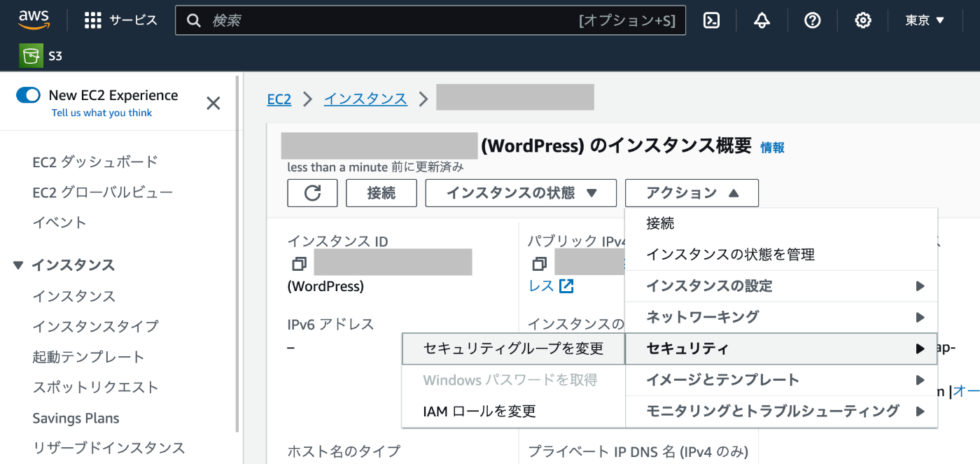This screenshot has height=464, width=980.
Task: Expand モニタリングとトラブルシューティング submenu
Action: click(781, 411)
